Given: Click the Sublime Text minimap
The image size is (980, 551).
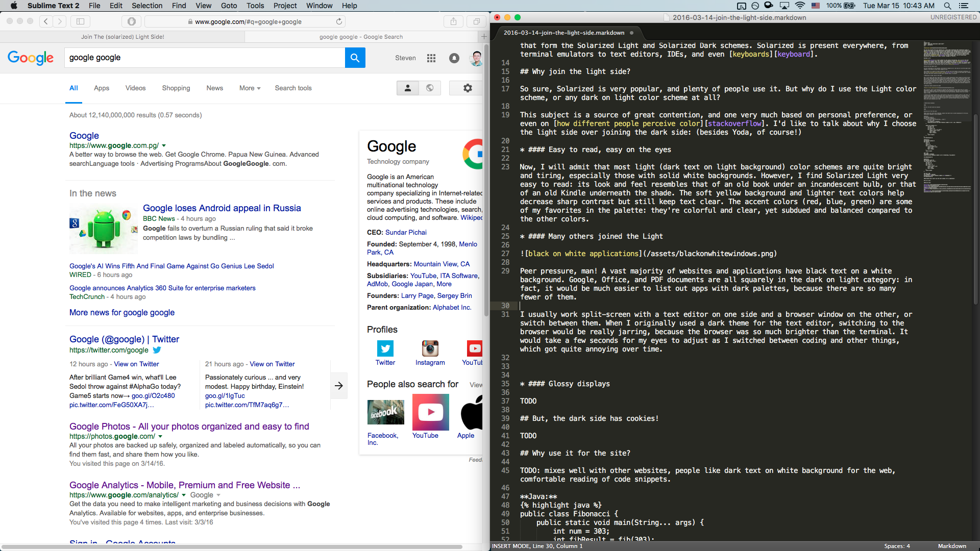Looking at the screenshot, I should tap(947, 117).
